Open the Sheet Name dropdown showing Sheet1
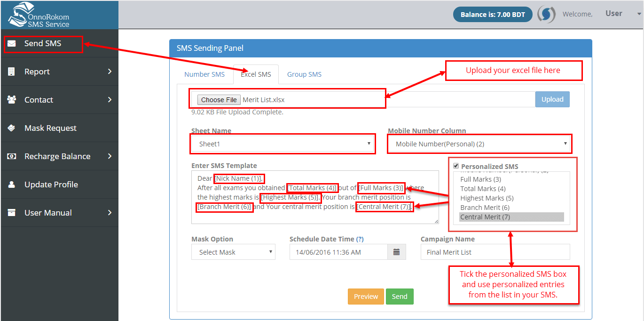Screen dimensions: 644x321 click(282, 143)
